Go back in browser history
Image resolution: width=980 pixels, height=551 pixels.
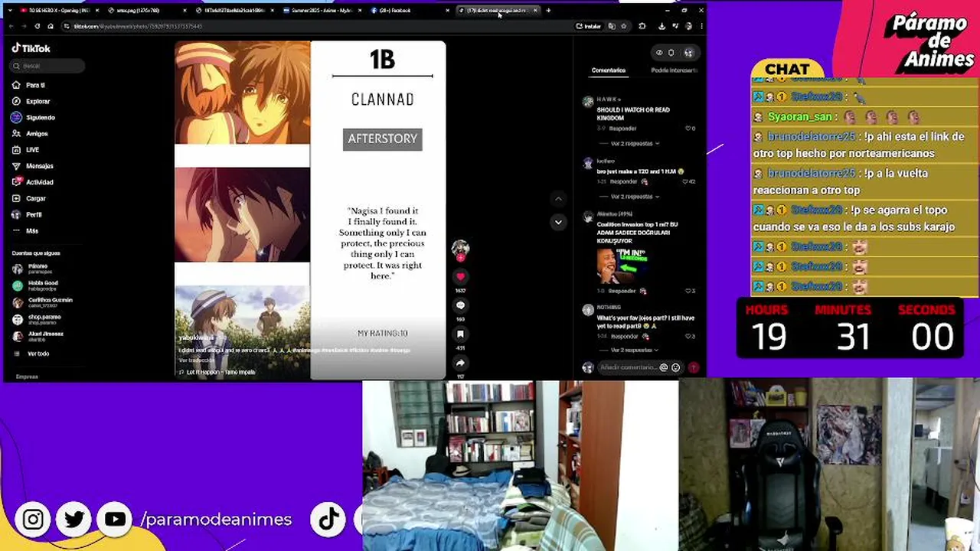point(11,26)
